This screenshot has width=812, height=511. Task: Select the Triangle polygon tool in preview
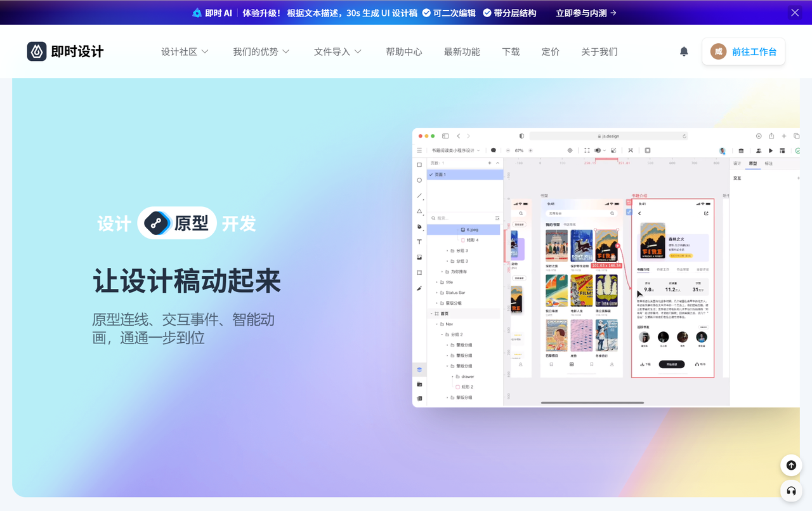pyautogui.click(x=419, y=211)
